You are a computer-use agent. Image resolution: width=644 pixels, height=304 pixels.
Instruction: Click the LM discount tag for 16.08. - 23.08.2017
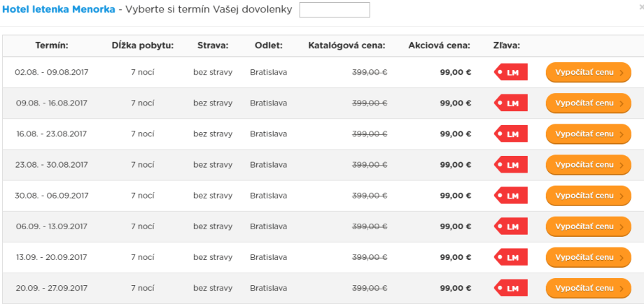point(511,133)
